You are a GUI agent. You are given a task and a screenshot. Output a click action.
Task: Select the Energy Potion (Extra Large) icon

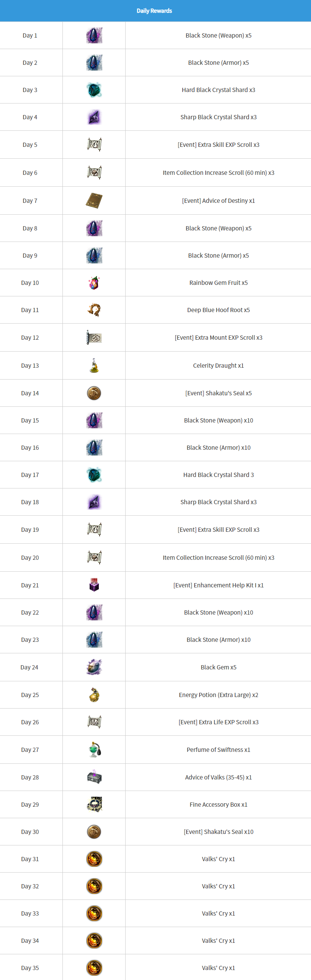click(94, 695)
